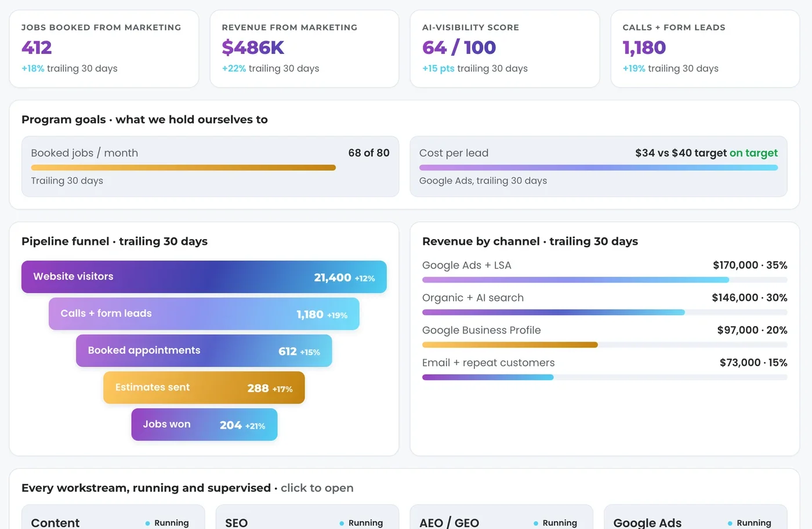Click the "$170,000 · 35%" revenue figure
The height and width of the screenshot is (529, 812).
[750, 265]
